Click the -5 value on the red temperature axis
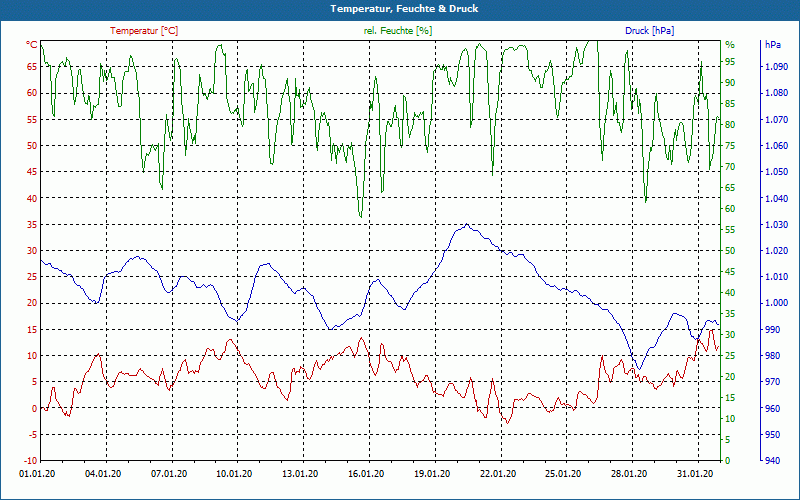The width and height of the screenshot is (800, 500). [33, 434]
